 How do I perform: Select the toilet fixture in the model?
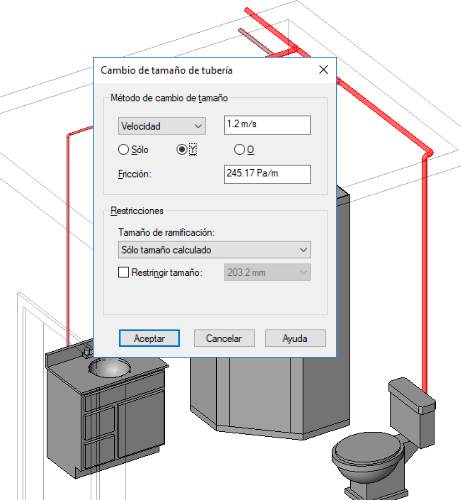pyautogui.click(x=383, y=447)
